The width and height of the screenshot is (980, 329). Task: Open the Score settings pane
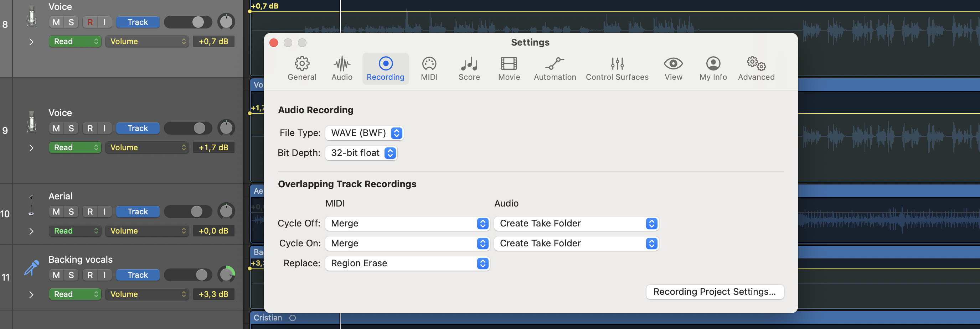[x=469, y=69]
